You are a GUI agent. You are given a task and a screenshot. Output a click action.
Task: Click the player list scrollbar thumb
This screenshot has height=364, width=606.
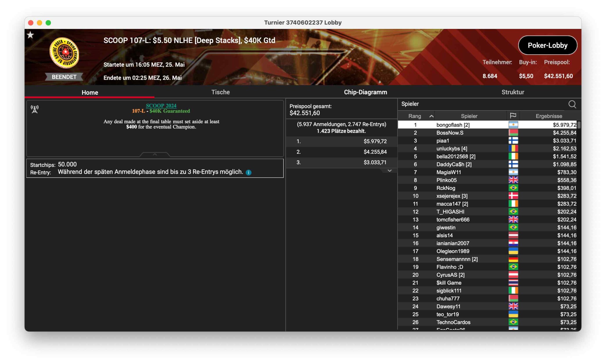tap(579, 125)
